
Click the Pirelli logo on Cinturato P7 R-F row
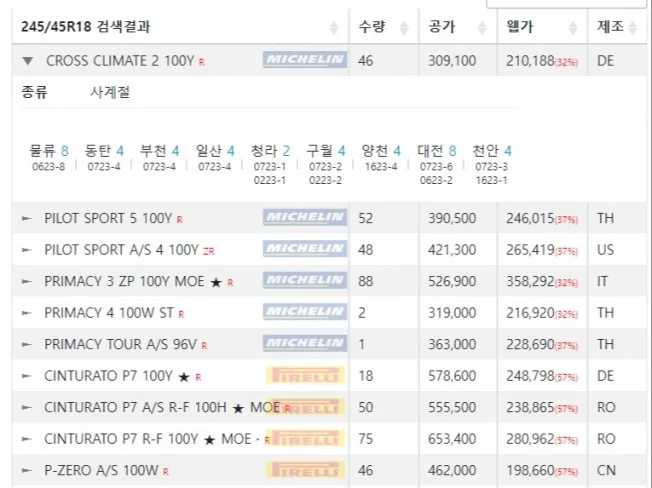[x=305, y=439]
